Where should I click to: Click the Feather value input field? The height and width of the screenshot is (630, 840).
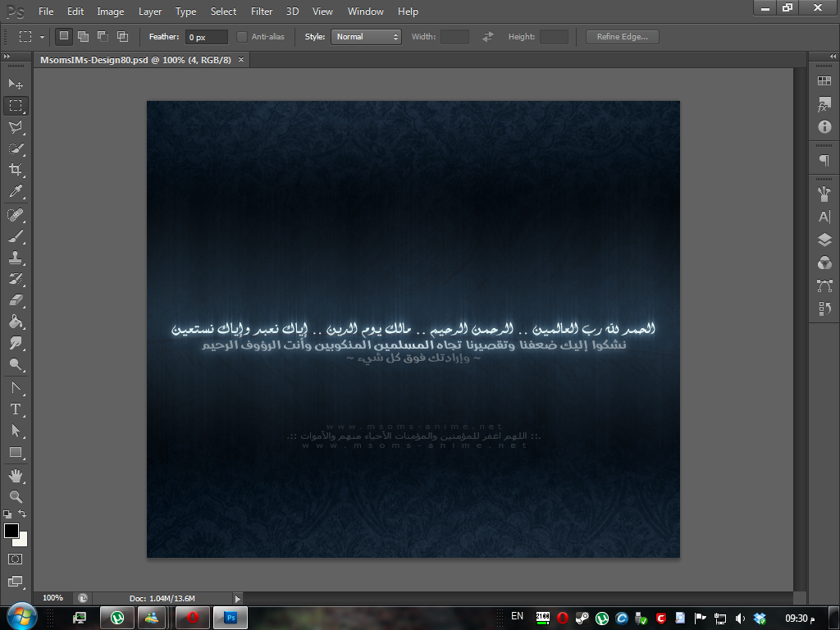tap(206, 37)
